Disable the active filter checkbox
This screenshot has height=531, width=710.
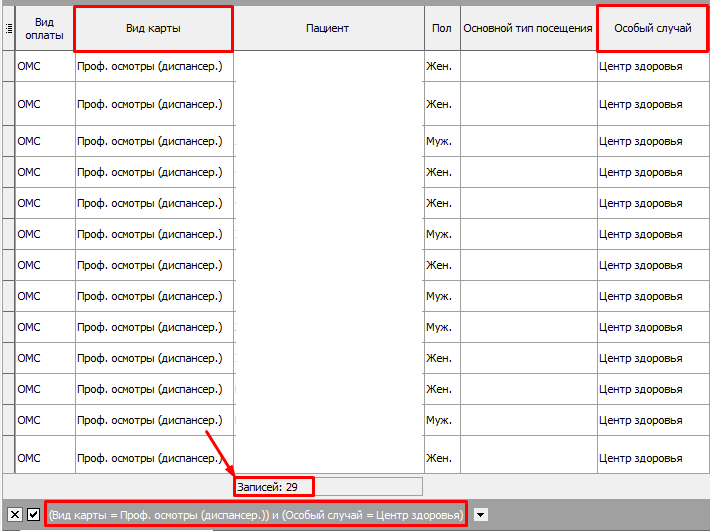click(34, 515)
